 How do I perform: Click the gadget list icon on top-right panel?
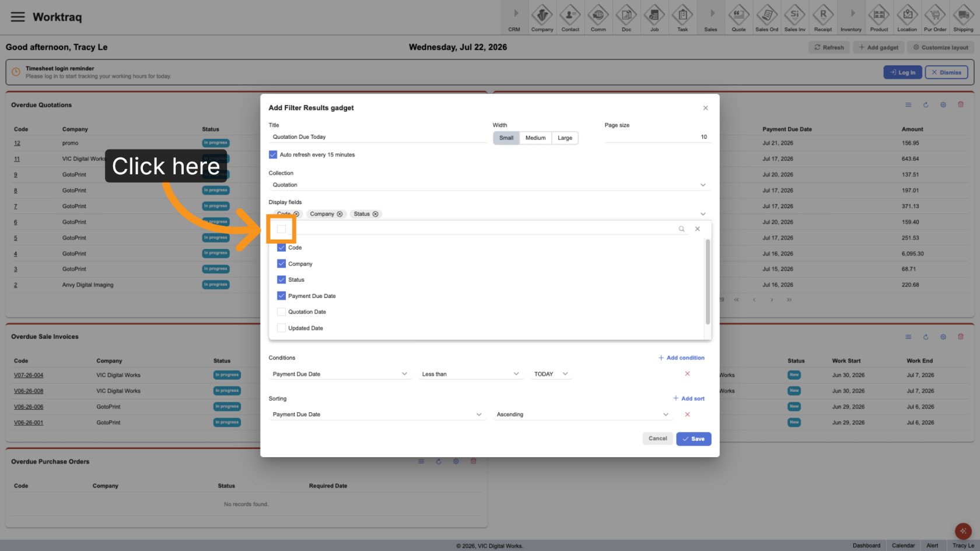pos(908,105)
